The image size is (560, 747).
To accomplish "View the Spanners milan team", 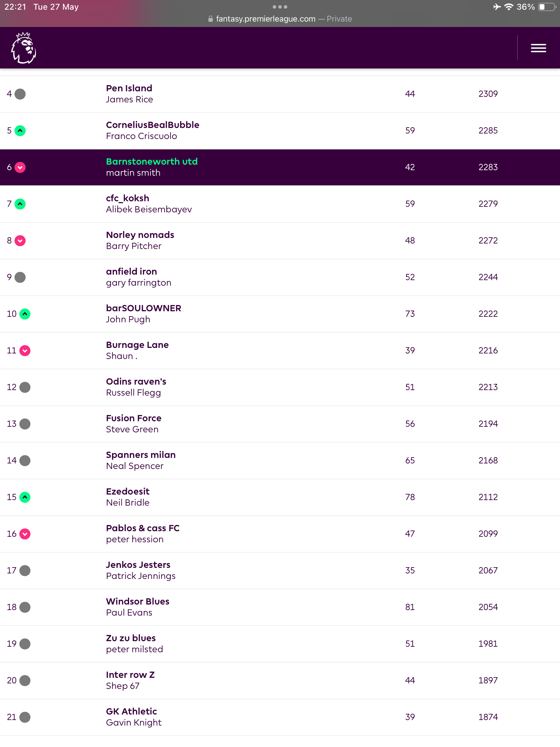I will [x=141, y=455].
